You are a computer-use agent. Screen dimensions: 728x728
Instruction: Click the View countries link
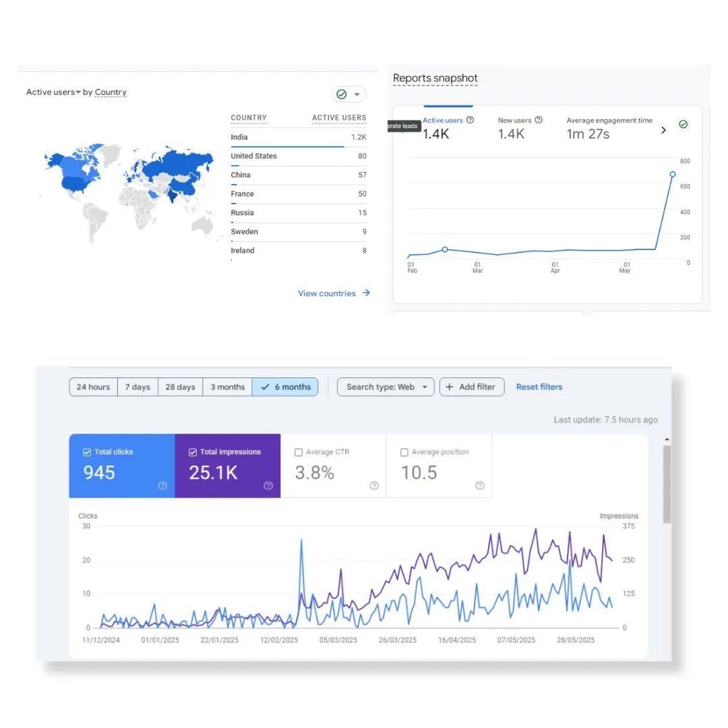tap(327, 293)
